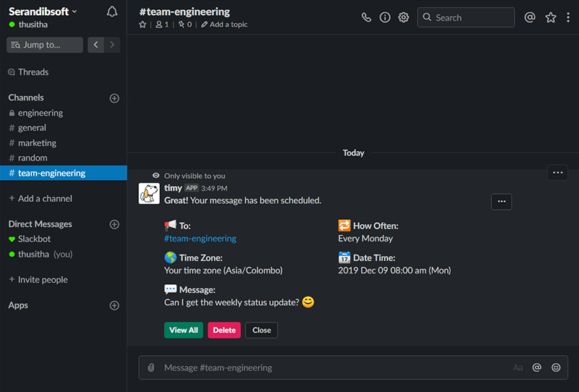Toggle text formatting Aa icon

coord(517,367)
